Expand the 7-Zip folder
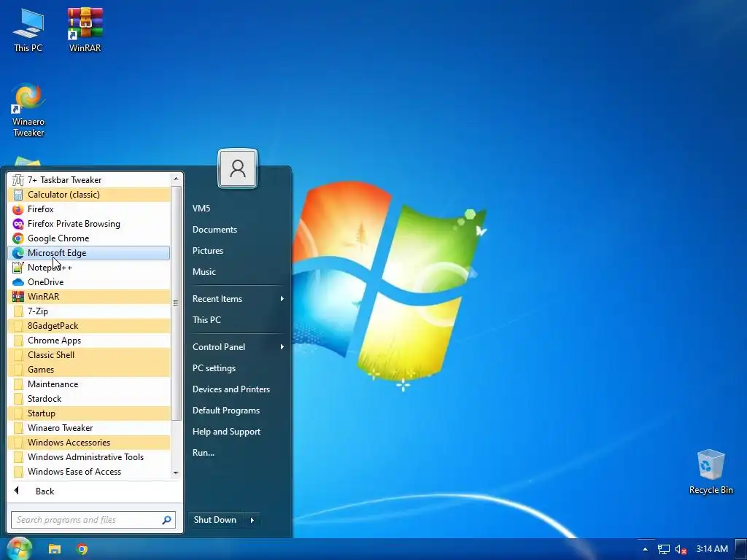Viewport: 747px width, 560px height. 89,311
